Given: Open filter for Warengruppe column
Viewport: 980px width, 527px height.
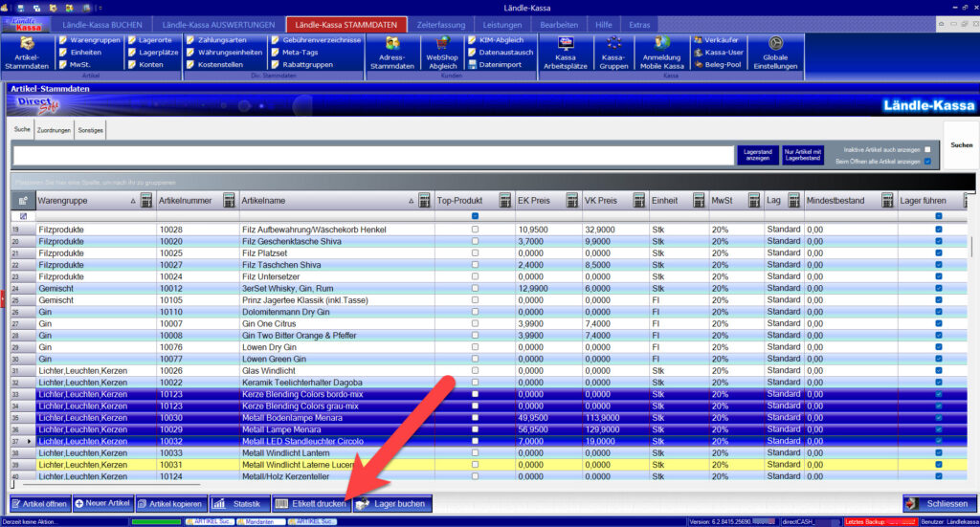Looking at the screenshot, I should 146,201.
